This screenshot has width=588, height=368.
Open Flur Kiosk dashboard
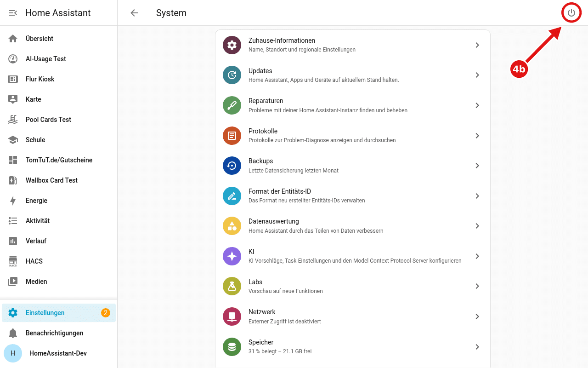(59, 79)
